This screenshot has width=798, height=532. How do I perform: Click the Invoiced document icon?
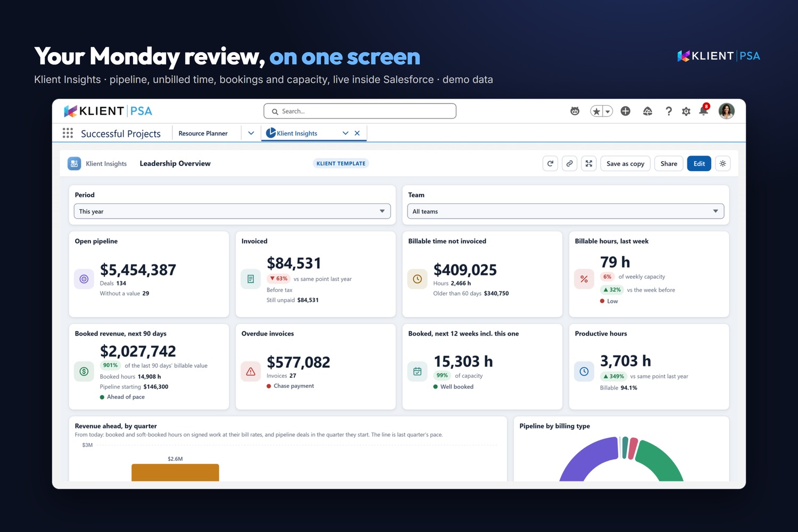pyautogui.click(x=251, y=279)
